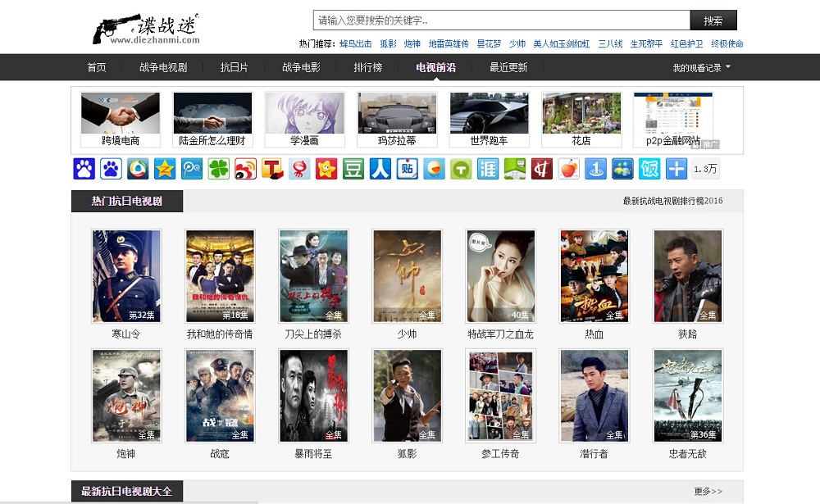This screenshot has height=504, width=820.
Task: Click the teal Pengyou share icon
Action: [x=192, y=169]
